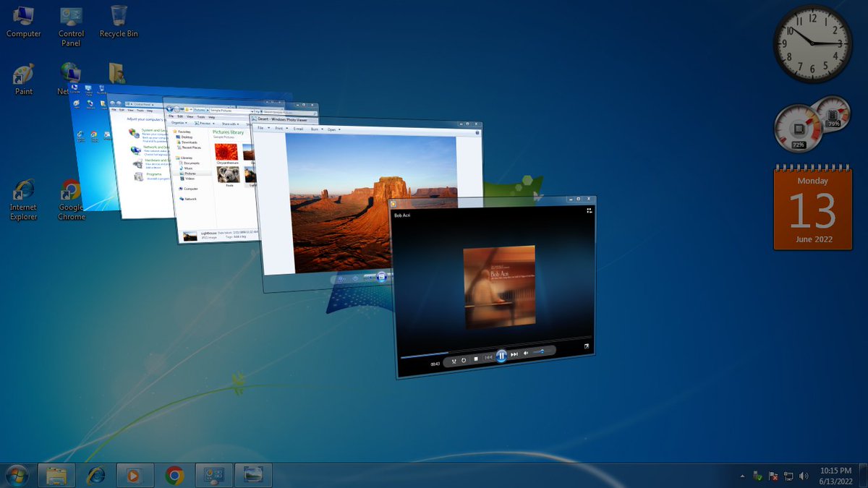The image size is (868, 488).
Task: Launch Google Chrome from the taskbar
Action: (x=173, y=475)
